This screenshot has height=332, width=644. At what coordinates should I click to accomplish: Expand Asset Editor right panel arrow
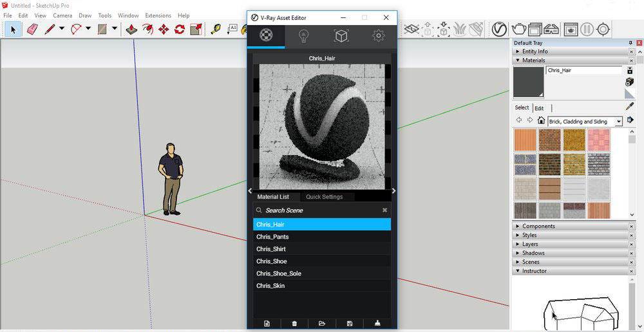(394, 190)
